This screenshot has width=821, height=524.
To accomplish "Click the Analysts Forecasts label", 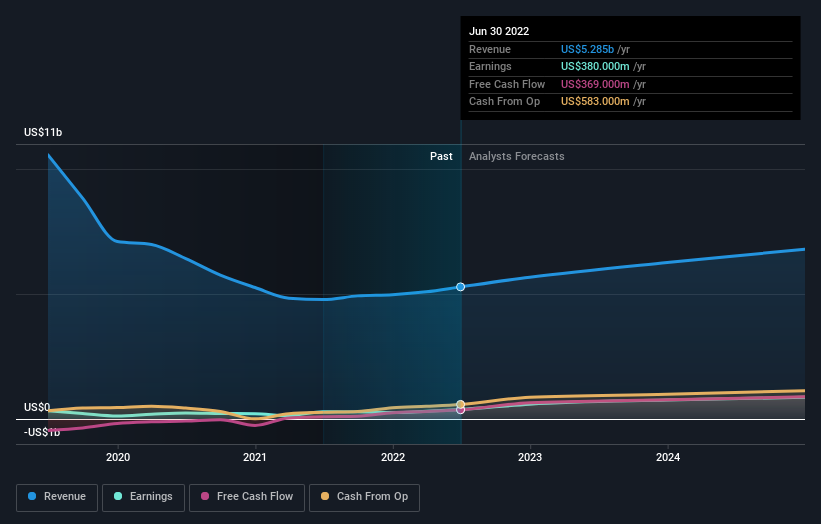I will tap(517, 157).
